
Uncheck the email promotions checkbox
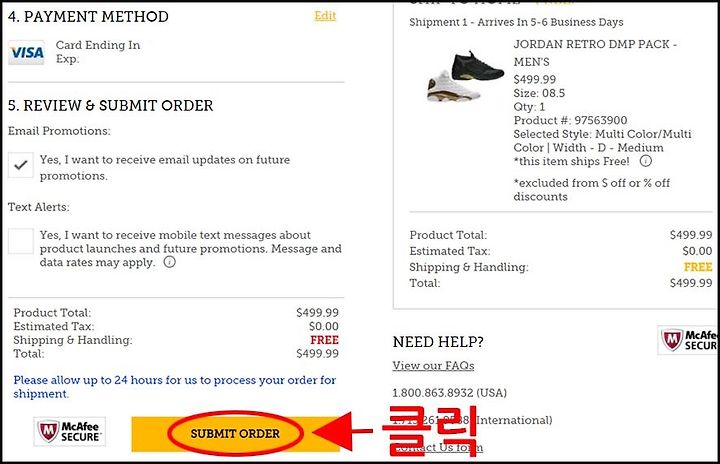point(21,165)
